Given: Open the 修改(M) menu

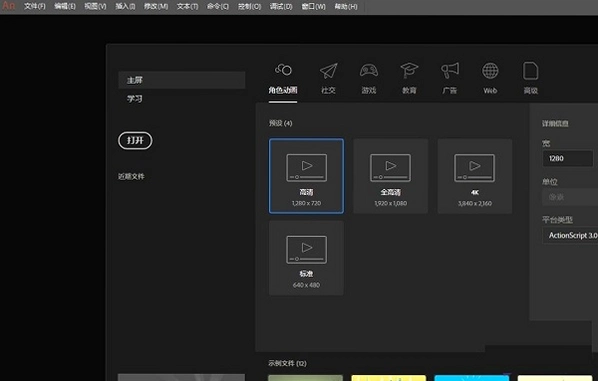Looking at the screenshot, I should 156,6.
